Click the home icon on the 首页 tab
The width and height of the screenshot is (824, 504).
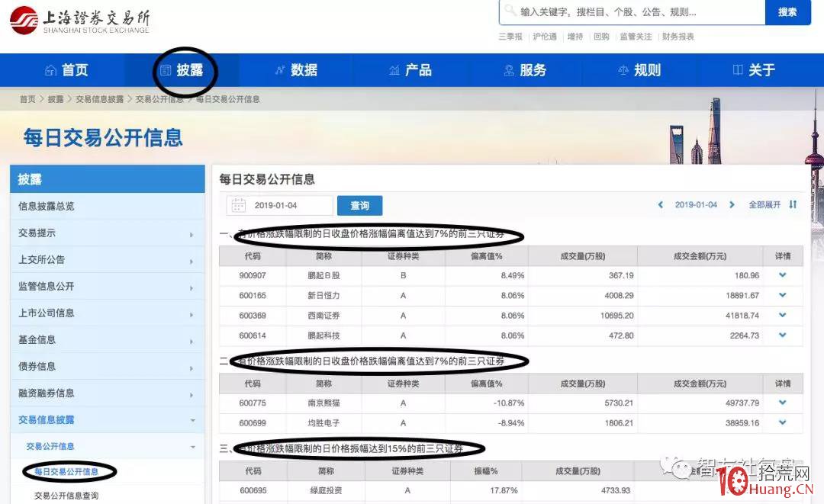(x=50, y=70)
